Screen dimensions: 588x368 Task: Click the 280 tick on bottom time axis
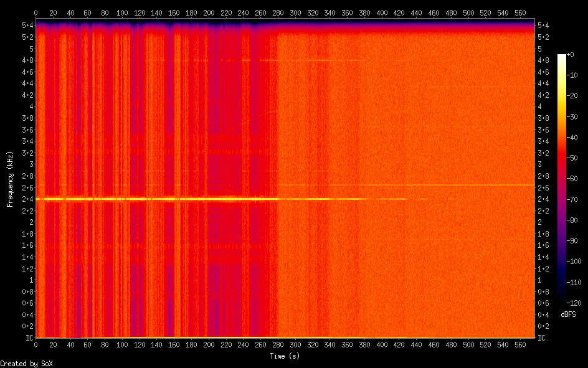pos(278,344)
